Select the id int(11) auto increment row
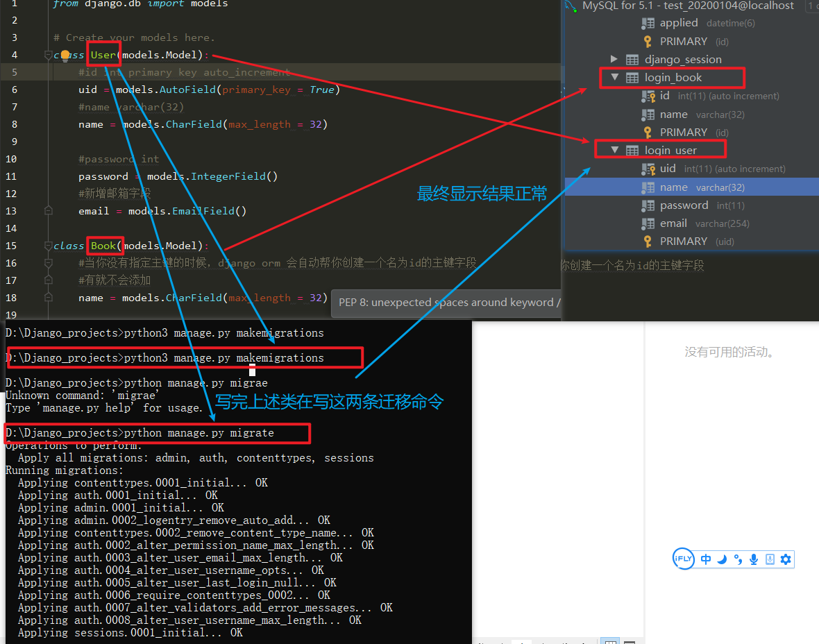819x644 pixels. (692, 96)
